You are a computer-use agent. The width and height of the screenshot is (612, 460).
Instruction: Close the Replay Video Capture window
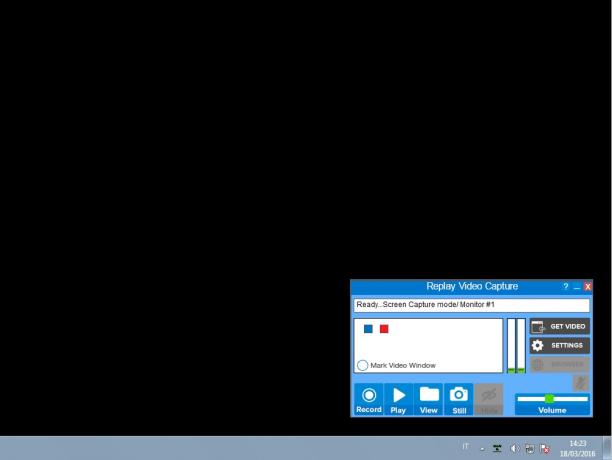(588, 287)
